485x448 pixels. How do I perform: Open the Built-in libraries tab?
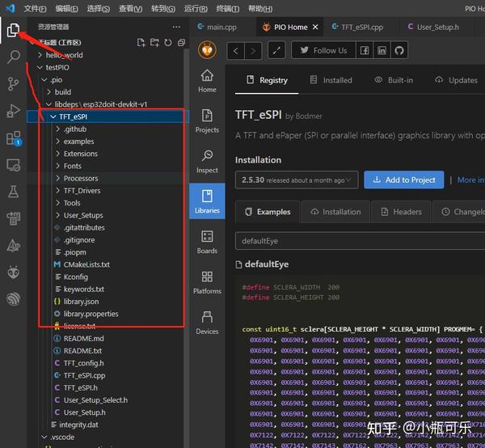tap(394, 80)
